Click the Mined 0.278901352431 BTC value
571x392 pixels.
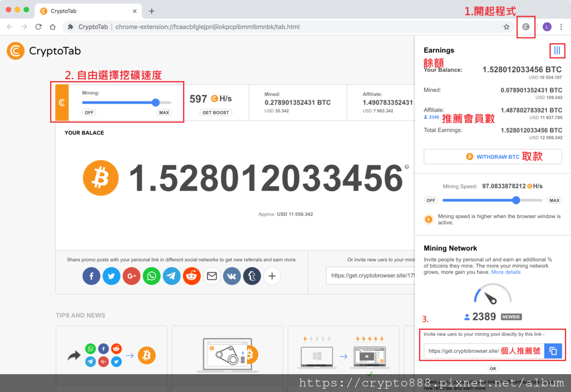point(298,103)
